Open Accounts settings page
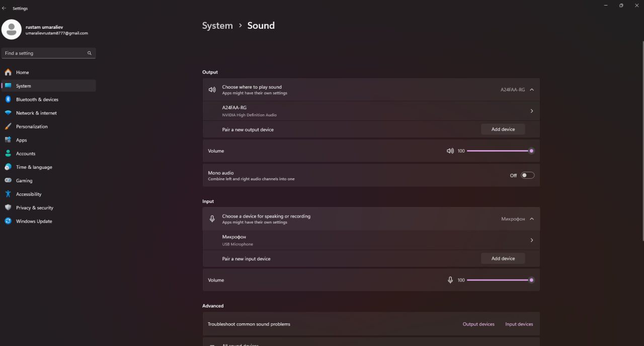Viewport: 644px width, 346px height. tap(48, 154)
